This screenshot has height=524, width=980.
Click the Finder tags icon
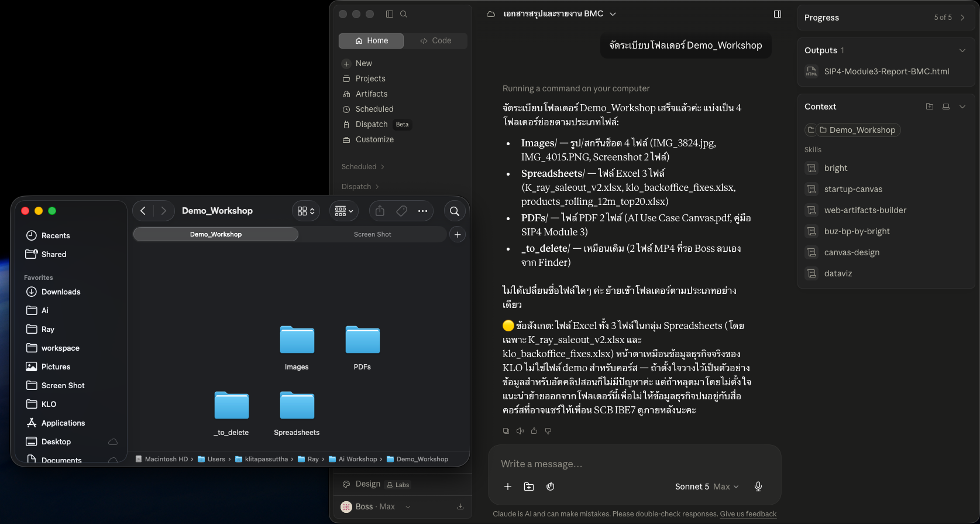(x=401, y=211)
